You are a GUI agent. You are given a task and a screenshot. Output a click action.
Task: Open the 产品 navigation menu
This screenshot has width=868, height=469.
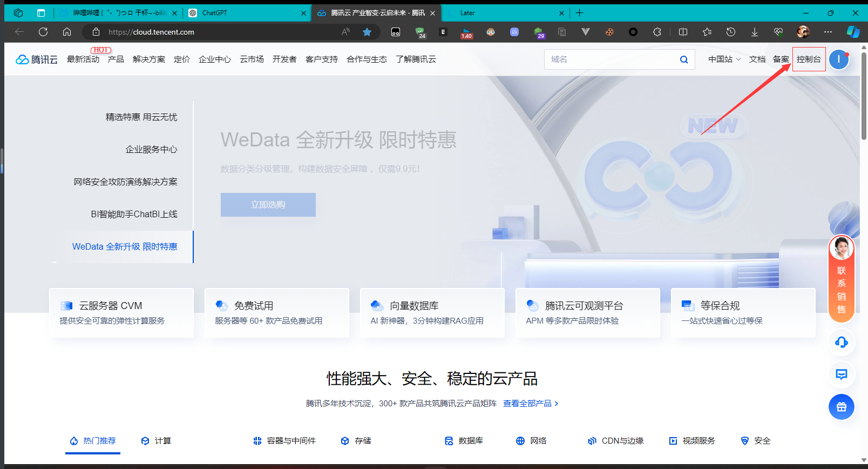click(116, 59)
